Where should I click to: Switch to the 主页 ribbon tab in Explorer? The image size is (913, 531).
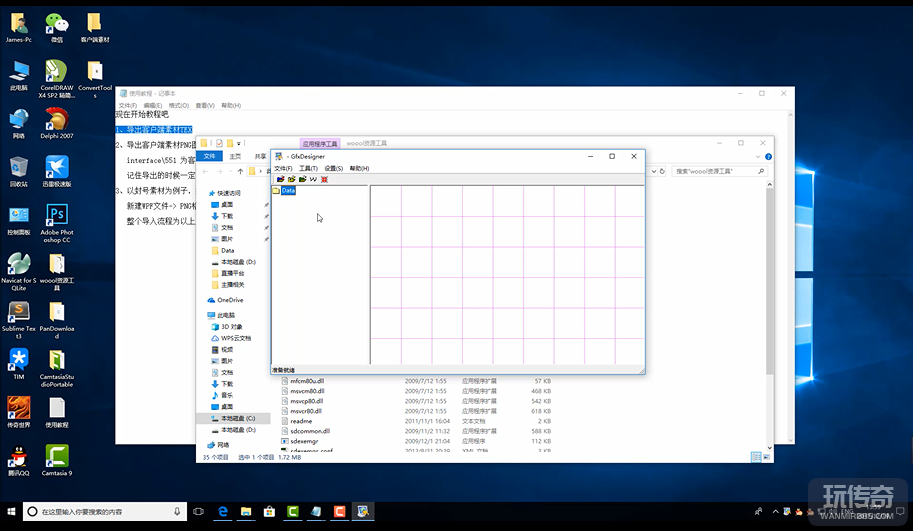coord(235,156)
